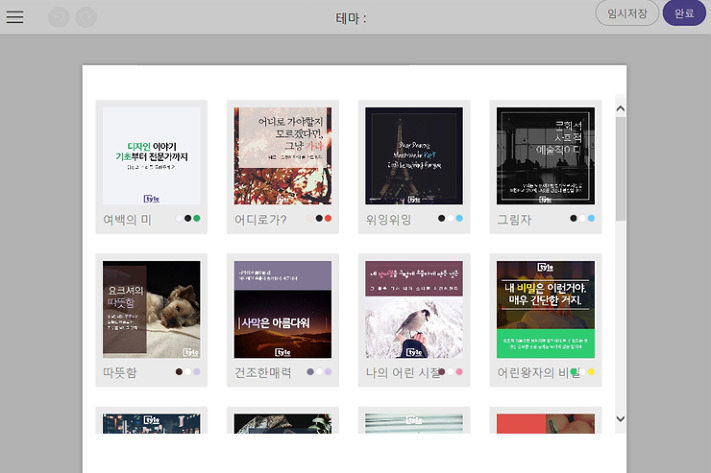This screenshot has height=473, width=711.
Task: Select the 그림자 theme thumbnail
Action: (x=545, y=156)
